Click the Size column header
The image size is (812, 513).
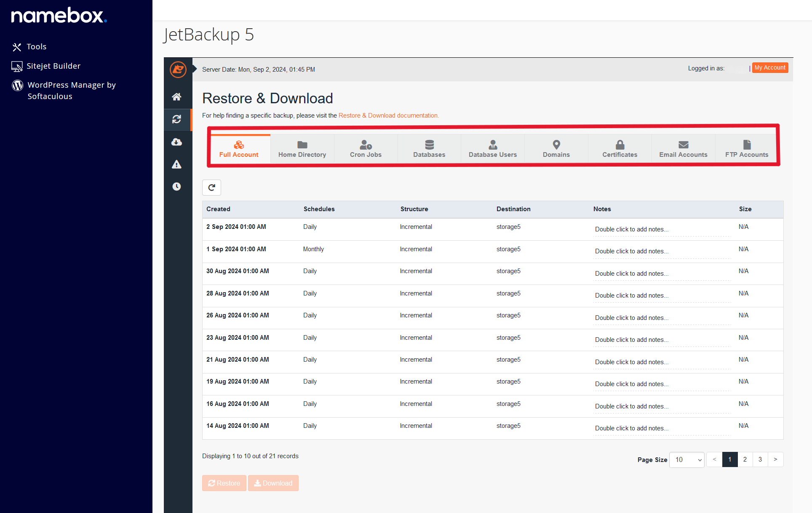745,209
